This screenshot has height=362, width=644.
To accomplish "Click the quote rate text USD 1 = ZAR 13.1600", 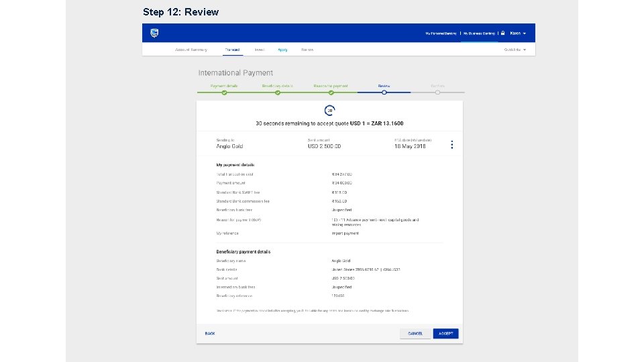I will (x=376, y=123).
